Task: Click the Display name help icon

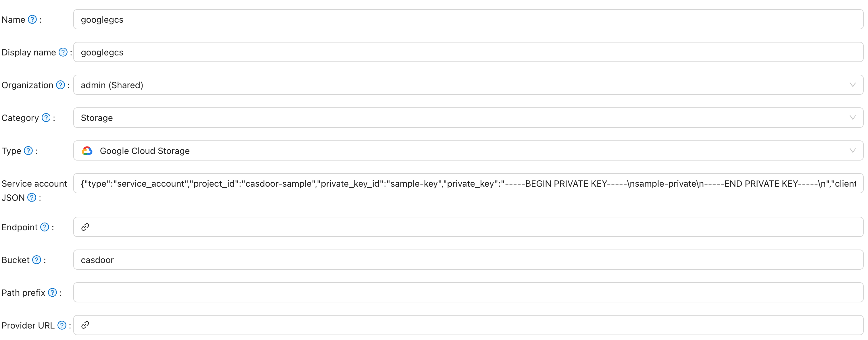Action: pos(62,52)
